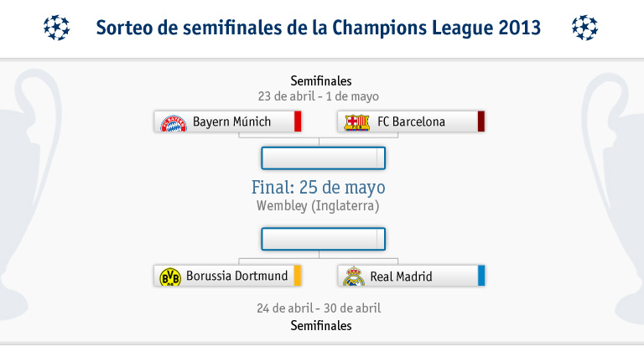Click the FC Barcelona club crest

(357, 122)
